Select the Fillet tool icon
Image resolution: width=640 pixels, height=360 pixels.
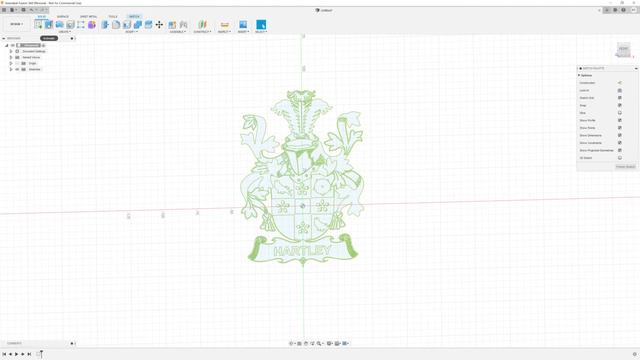pos(116,24)
